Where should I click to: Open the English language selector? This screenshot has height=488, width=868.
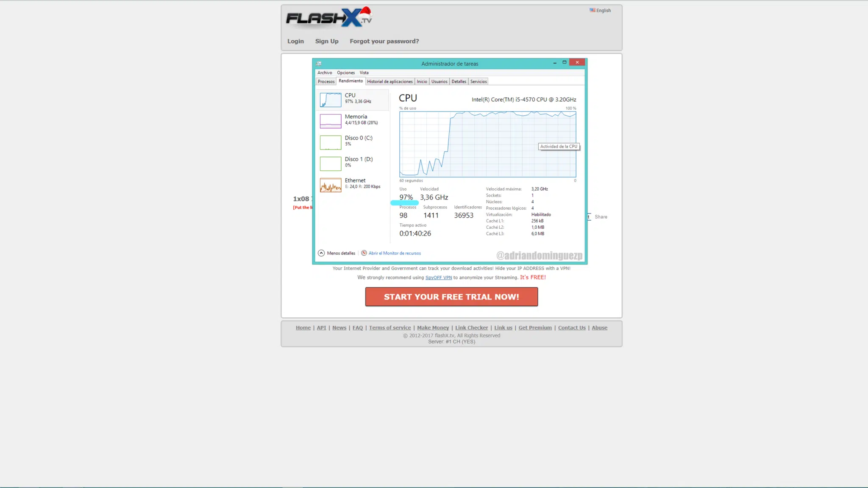click(x=600, y=11)
